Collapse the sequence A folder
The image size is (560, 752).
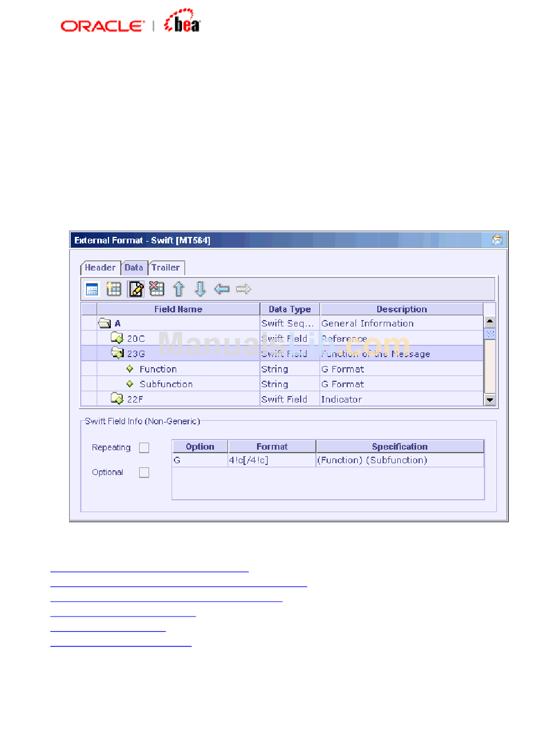point(104,324)
